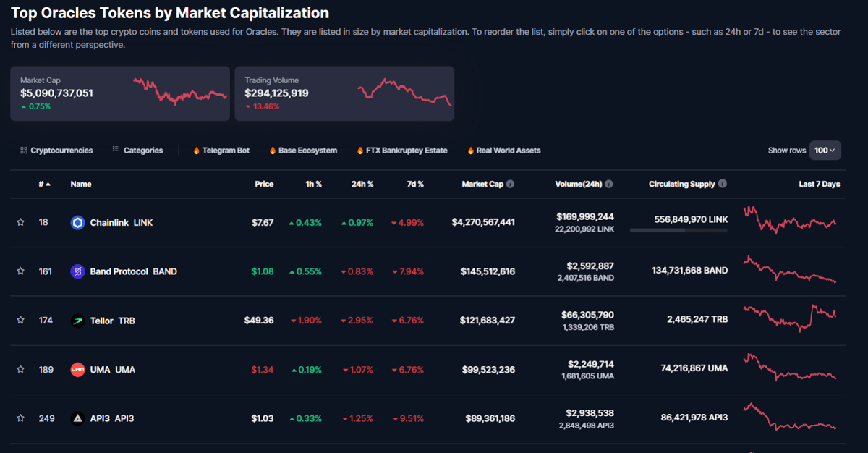Sort table by Volume(24h) header
The width and height of the screenshot is (868, 453).
(579, 184)
